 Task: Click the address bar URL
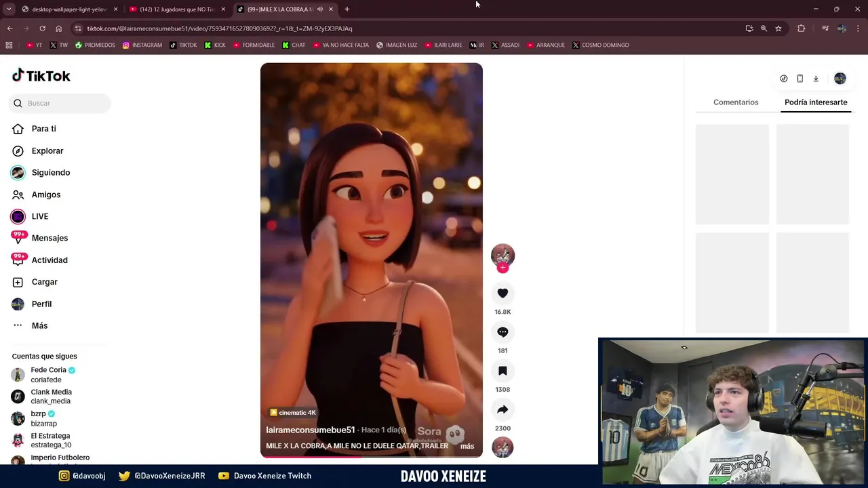(219, 28)
